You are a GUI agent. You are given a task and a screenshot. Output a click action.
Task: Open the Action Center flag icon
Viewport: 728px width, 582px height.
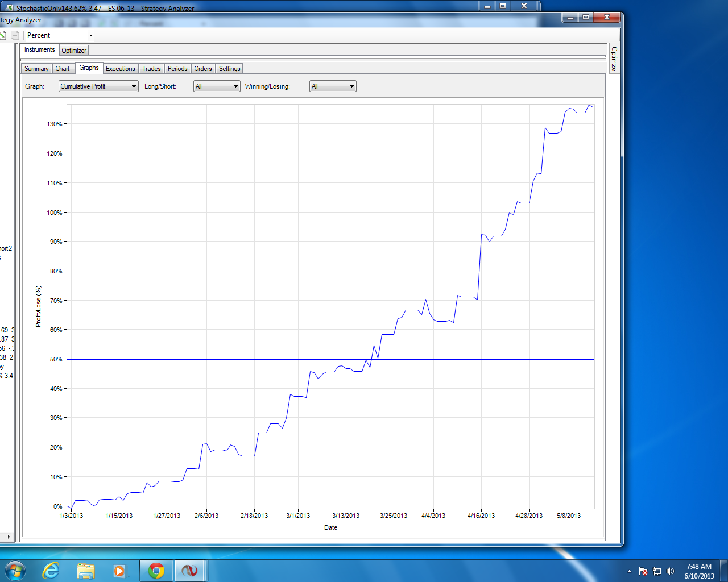pos(643,571)
